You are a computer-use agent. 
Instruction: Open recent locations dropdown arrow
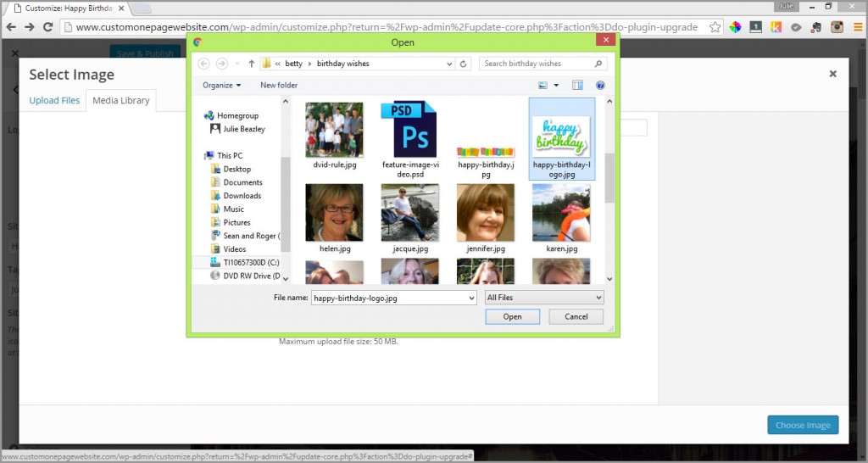tap(237, 64)
